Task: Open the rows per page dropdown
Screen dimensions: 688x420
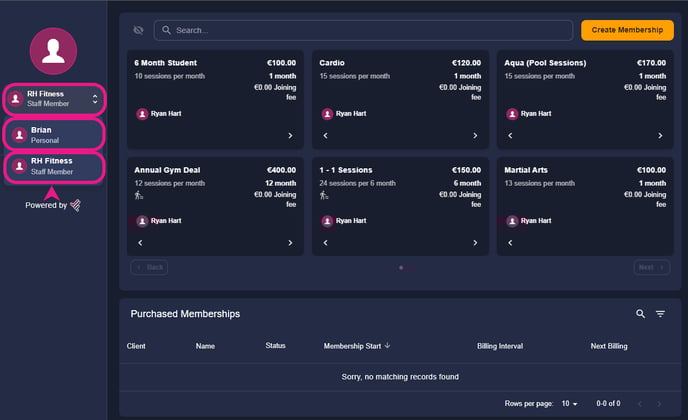Action: click(570, 403)
